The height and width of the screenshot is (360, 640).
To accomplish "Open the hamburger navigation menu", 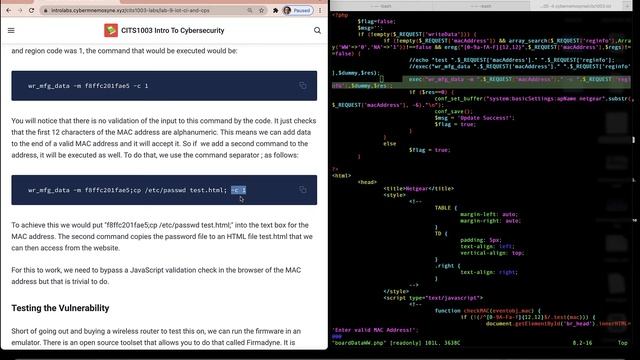I will point(11,30).
